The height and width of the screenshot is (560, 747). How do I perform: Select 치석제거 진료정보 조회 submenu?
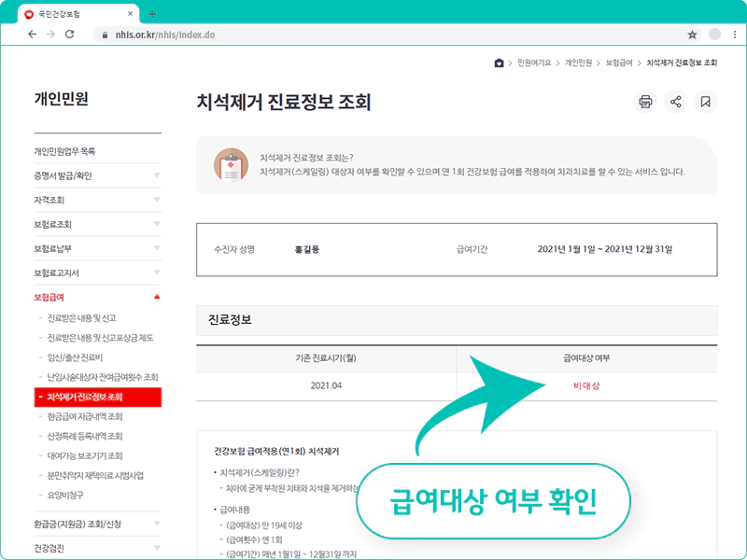(98, 398)
